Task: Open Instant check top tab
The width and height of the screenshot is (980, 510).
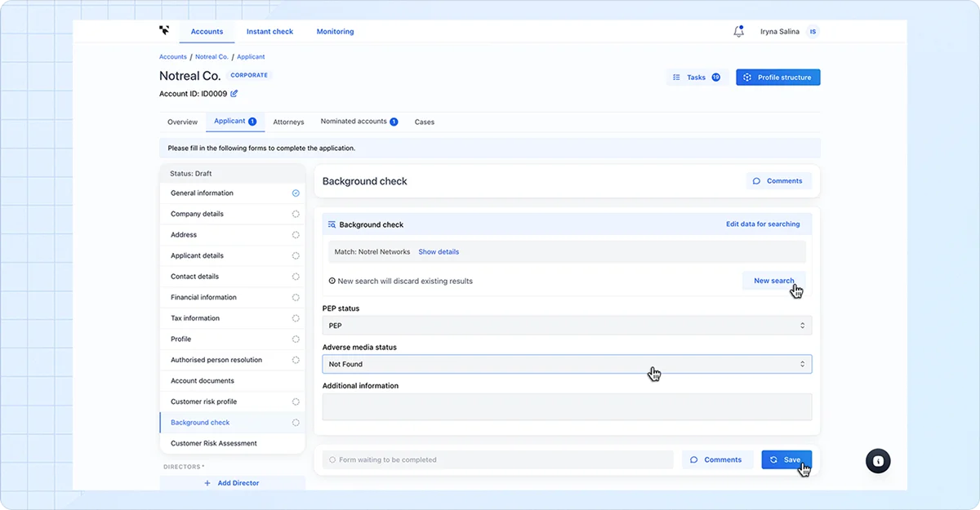Action: tap(269, 32)
